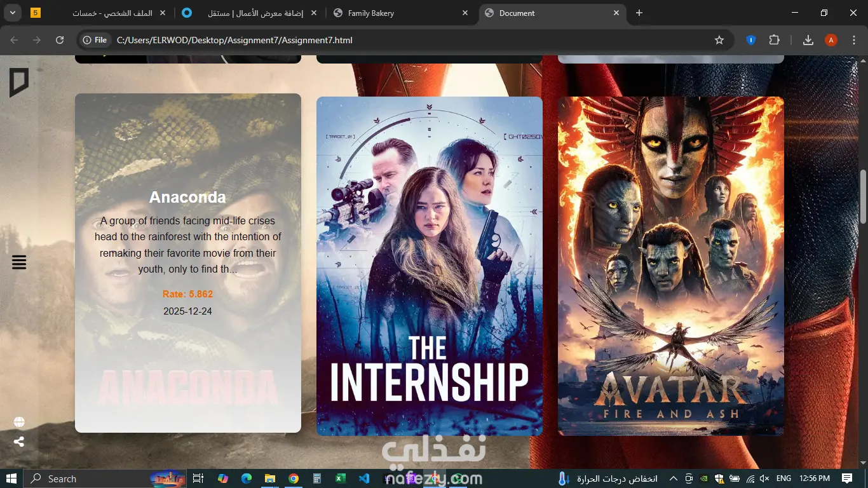868x488 pixels.
Task: Open Copilot from the taskbar
Action: pos(222,478)
